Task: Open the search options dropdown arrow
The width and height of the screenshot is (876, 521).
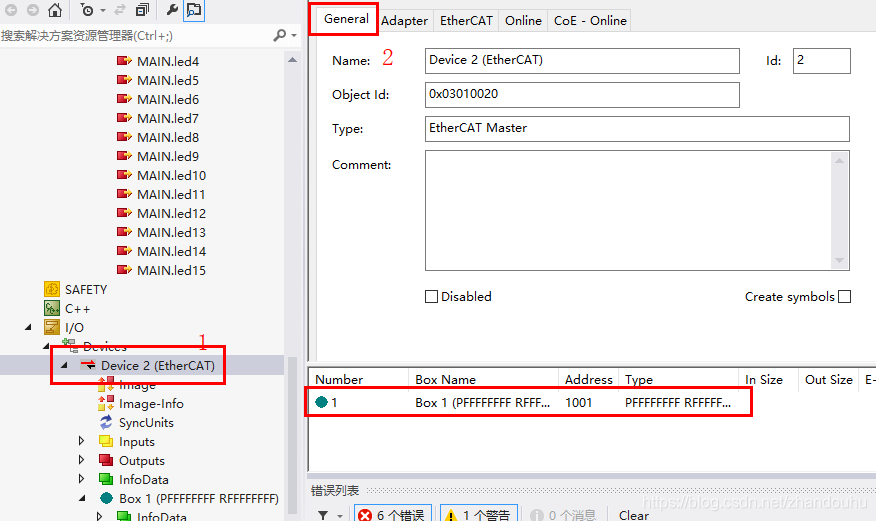Action: (294, 36)
